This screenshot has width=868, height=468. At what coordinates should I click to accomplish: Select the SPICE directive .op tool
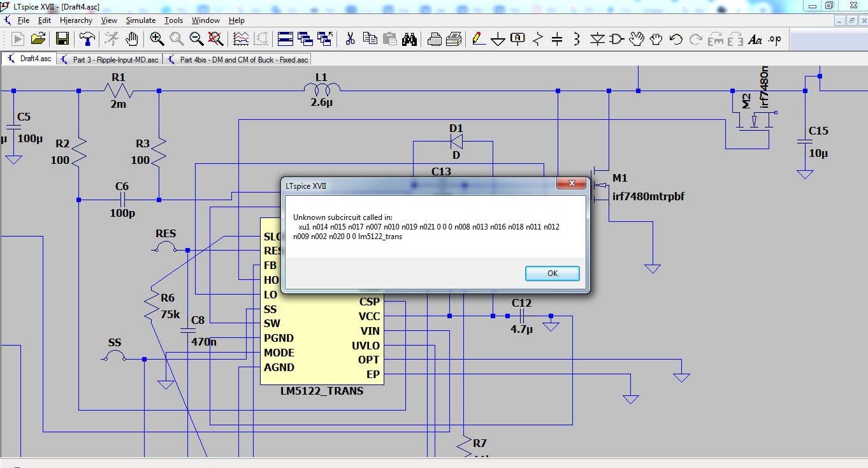click(x=775, y=39)
